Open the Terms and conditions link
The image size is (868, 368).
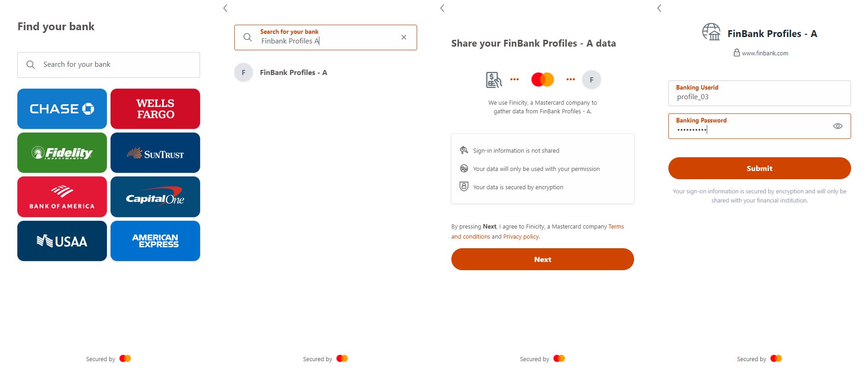pos(616,226)
